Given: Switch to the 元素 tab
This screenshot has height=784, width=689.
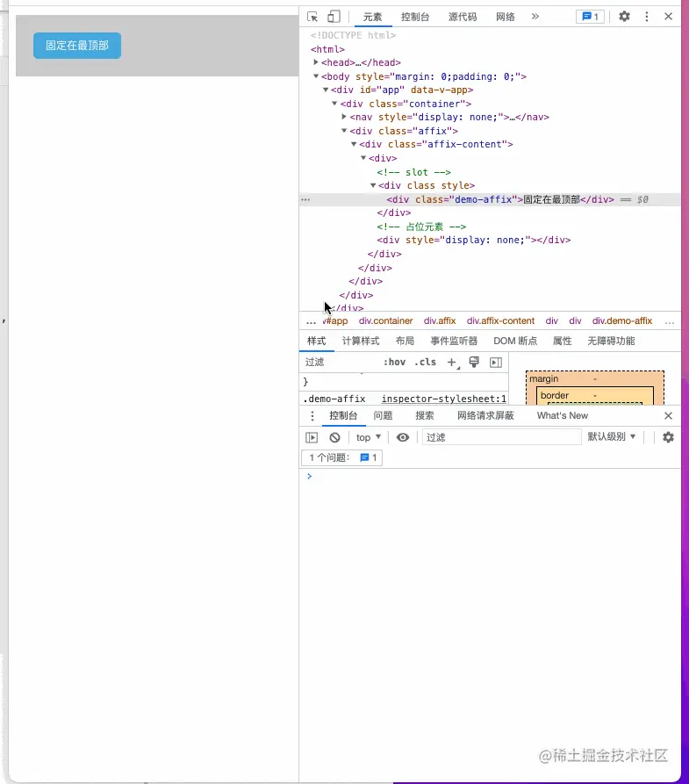Looking at the screenshot, I should pyautogui.click(x=372, y=17).
